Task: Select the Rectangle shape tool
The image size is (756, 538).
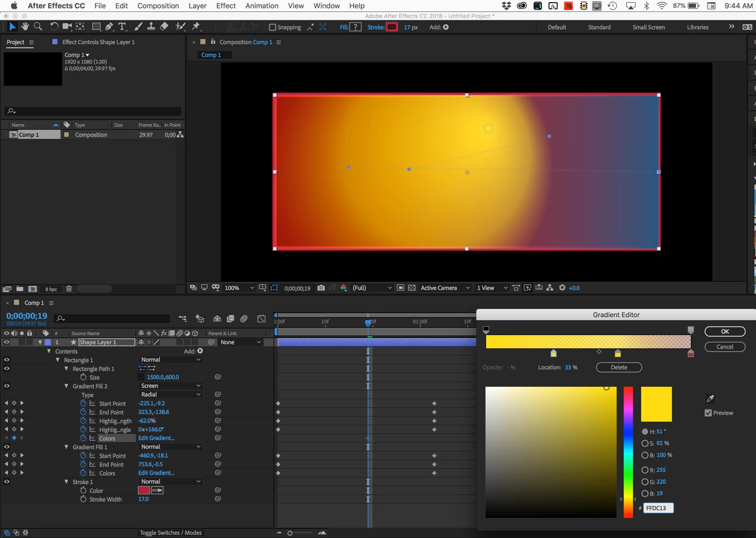Action: coord(96,27)
